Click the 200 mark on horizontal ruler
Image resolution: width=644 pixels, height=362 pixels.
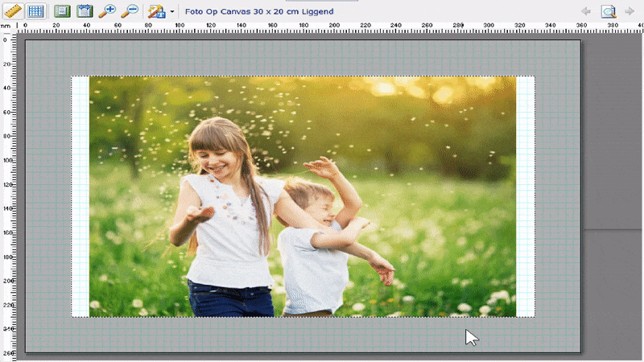(334, 27)
